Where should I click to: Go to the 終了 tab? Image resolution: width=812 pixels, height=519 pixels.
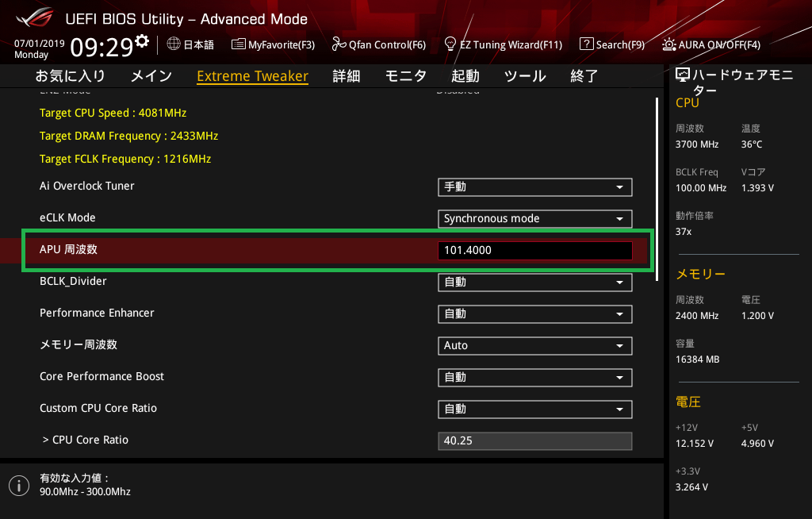[584, 76]
